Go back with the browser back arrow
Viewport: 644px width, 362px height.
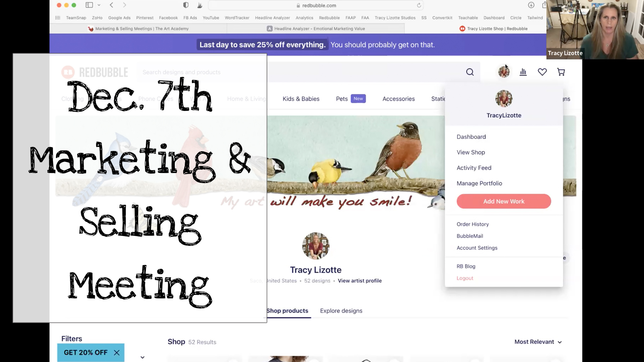[x=111, y=5]
